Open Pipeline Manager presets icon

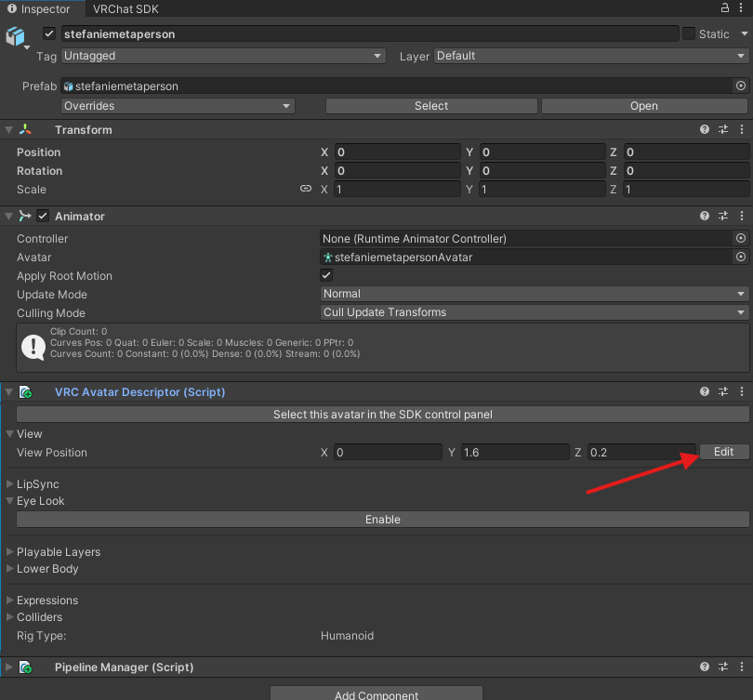(723, 667)
